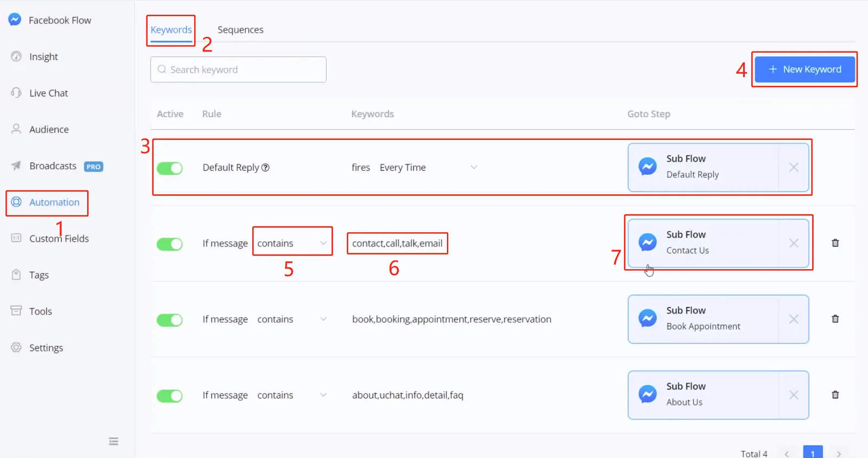Click the Facebook Flow messenger logo

click(x=15, y=20)
